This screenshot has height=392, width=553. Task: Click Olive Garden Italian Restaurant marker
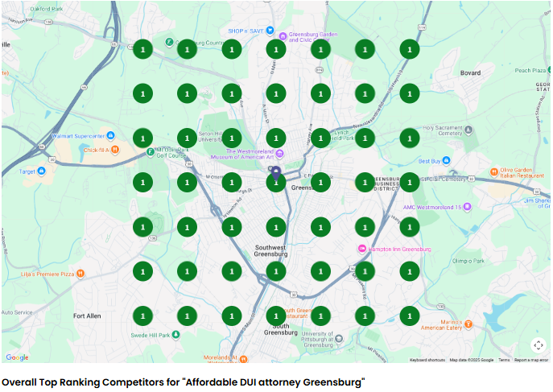[494, 172]
